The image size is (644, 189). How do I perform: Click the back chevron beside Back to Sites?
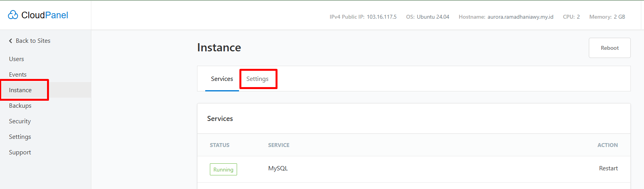pyautogui.click(x=10, y=41)
